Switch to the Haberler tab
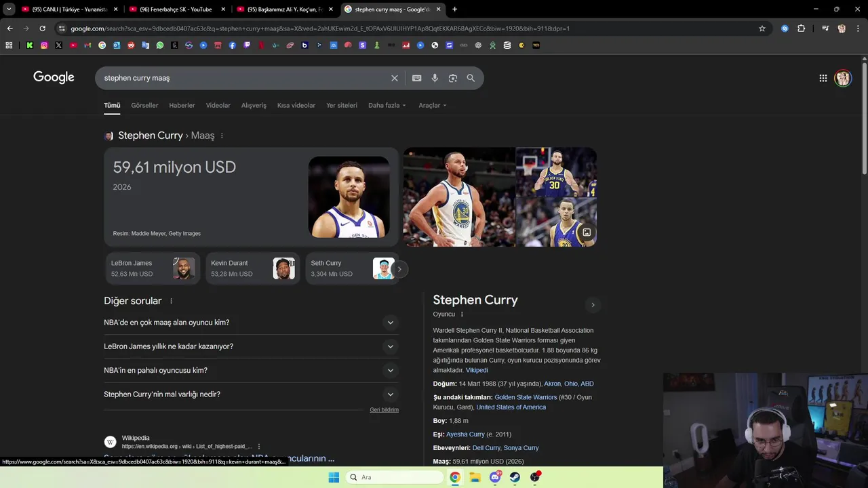868x488 pixels. point(182,105)
